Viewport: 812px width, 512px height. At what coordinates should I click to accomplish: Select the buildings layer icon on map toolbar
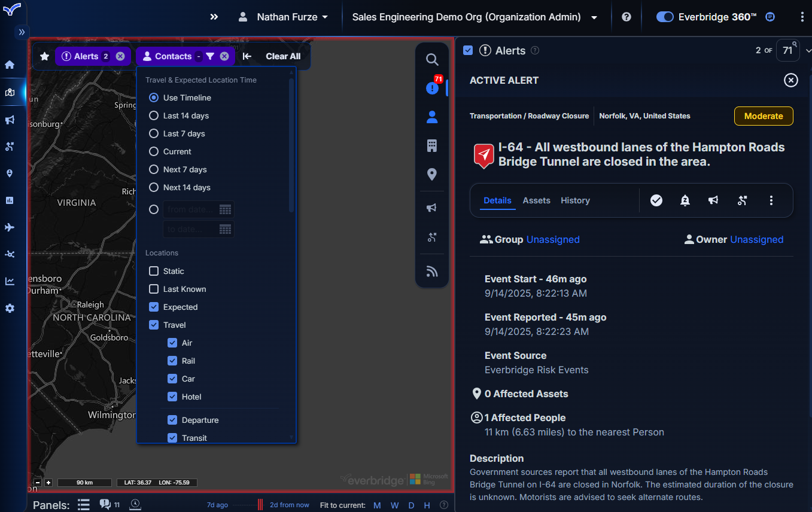click(431, 146)
